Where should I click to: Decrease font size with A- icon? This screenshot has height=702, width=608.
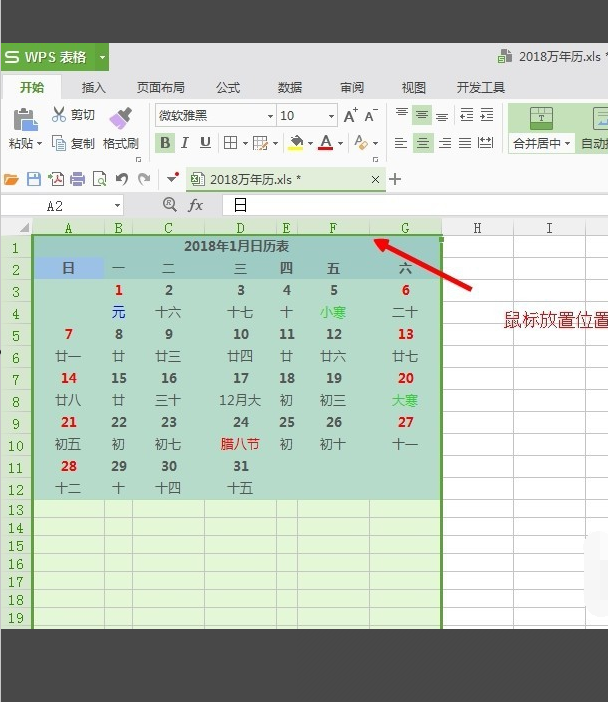click(371, 116)
